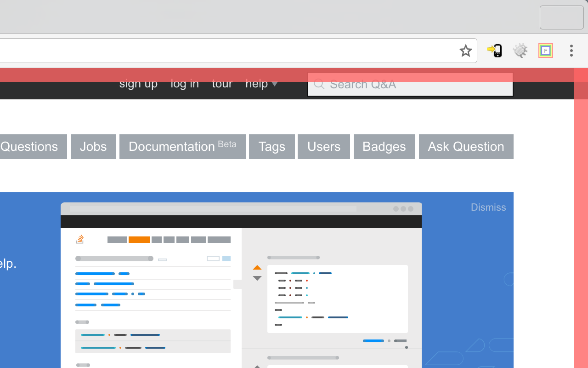Open the Jobs tab
Viewport: 588px width, 368px height.
coord(93,147)
